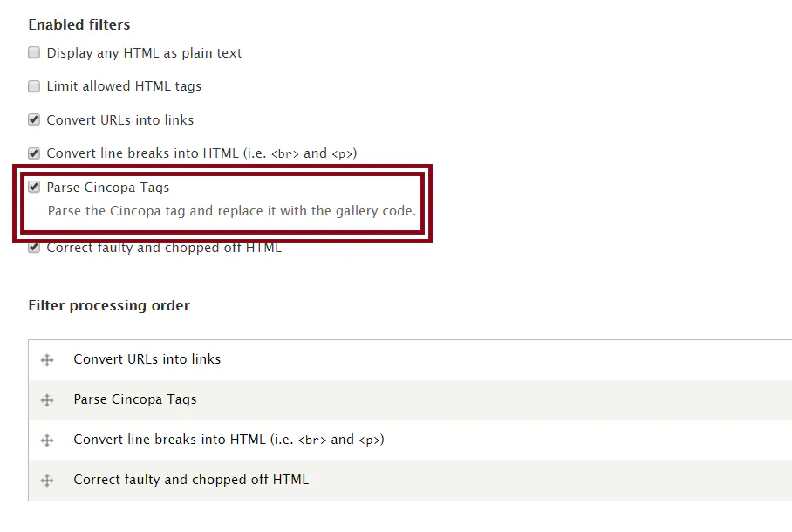Grab drag handle for Parse Cincopa Tags row
This screenshot has height=532, width=792.
coord(47,400)
